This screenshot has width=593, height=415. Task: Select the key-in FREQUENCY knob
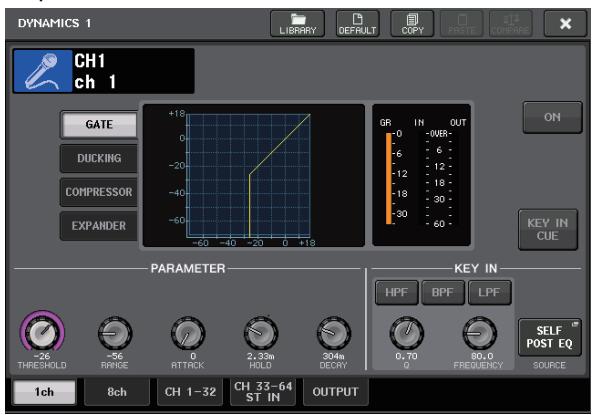click(480, 333)
